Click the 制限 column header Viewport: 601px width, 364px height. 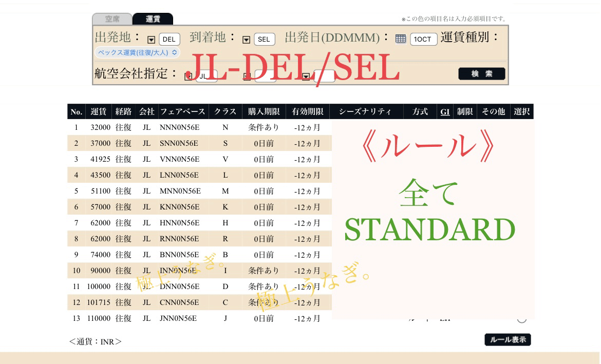[x=465, y=111]
